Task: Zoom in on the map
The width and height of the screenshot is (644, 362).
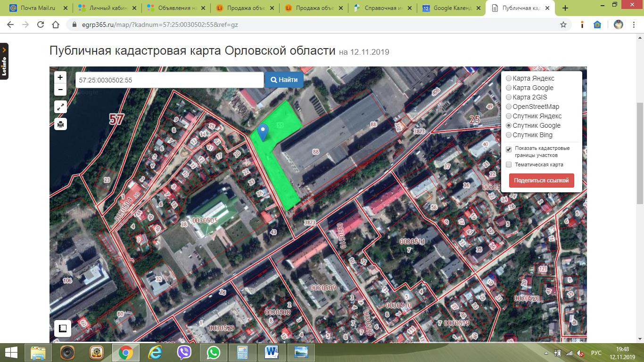Action: click(60, 77)
